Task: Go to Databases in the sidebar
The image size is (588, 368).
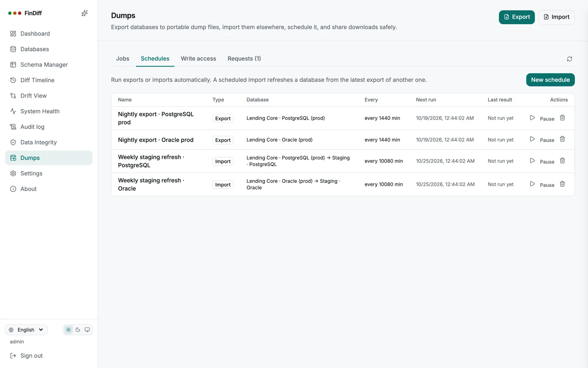Action: [49, 49]
